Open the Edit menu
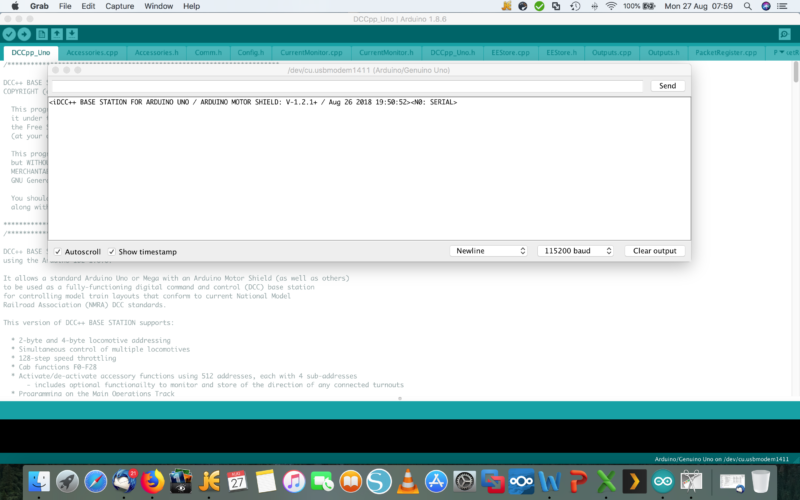 click(x=88, y=6)
